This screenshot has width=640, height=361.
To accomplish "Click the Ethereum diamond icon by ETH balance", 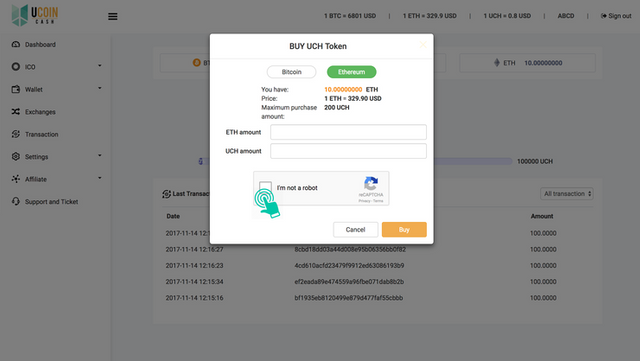I will pyautogui.click(x=497, y=62).
